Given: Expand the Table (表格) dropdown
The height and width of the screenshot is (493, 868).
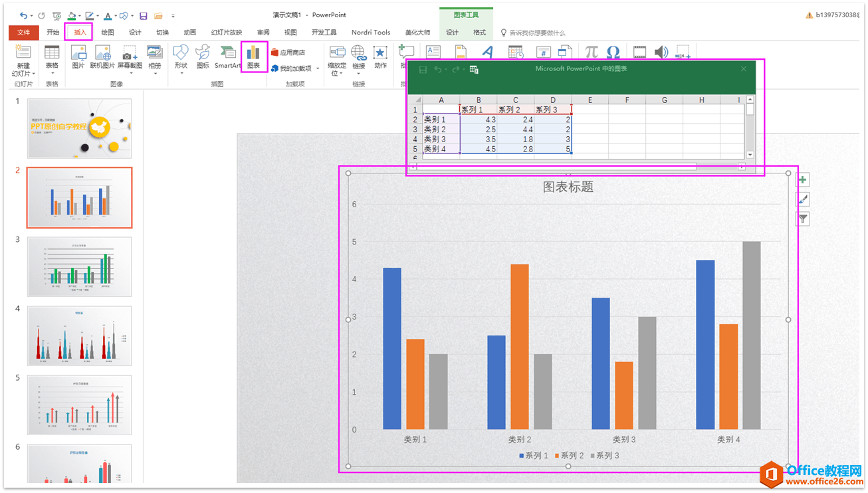Looking at the screenshot, I should [x=52, y=58].
